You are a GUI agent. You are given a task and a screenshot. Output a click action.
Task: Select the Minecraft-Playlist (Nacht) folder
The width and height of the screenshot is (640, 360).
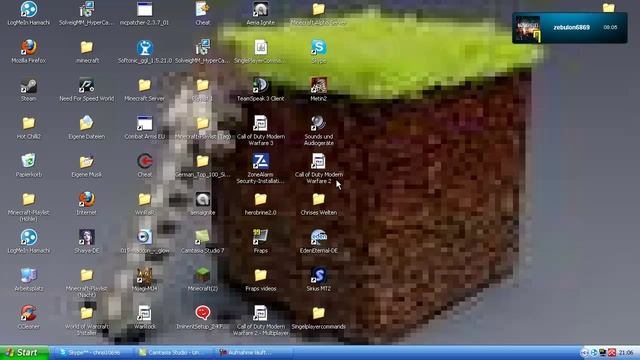(87, 276)
